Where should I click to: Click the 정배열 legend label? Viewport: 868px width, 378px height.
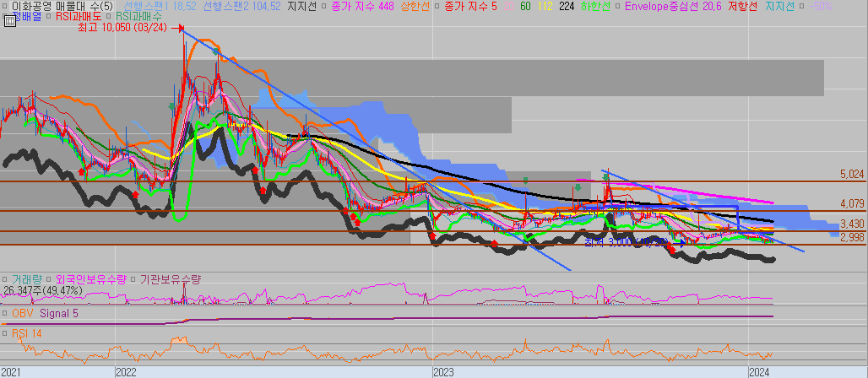[28, 16]
